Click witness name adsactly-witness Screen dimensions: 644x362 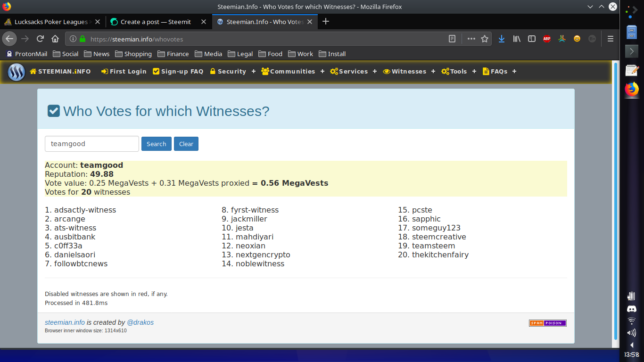click(x=85, y=210)
